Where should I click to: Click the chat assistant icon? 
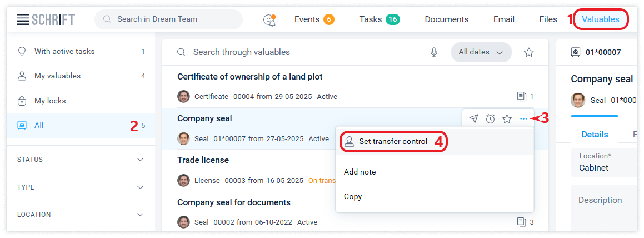click(x=269, y=19)
